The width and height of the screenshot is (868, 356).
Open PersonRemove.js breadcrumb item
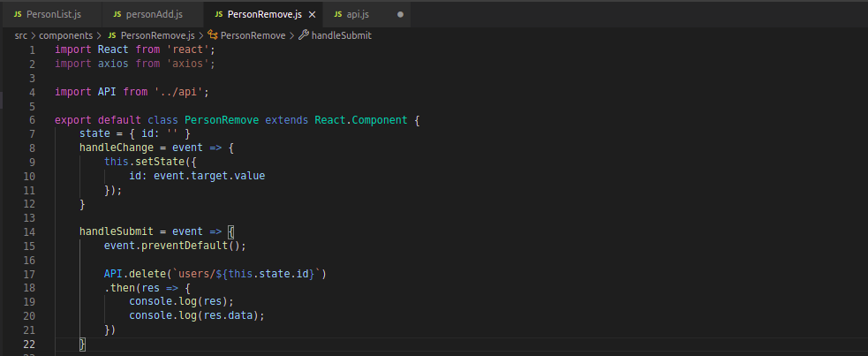point(158,35)
